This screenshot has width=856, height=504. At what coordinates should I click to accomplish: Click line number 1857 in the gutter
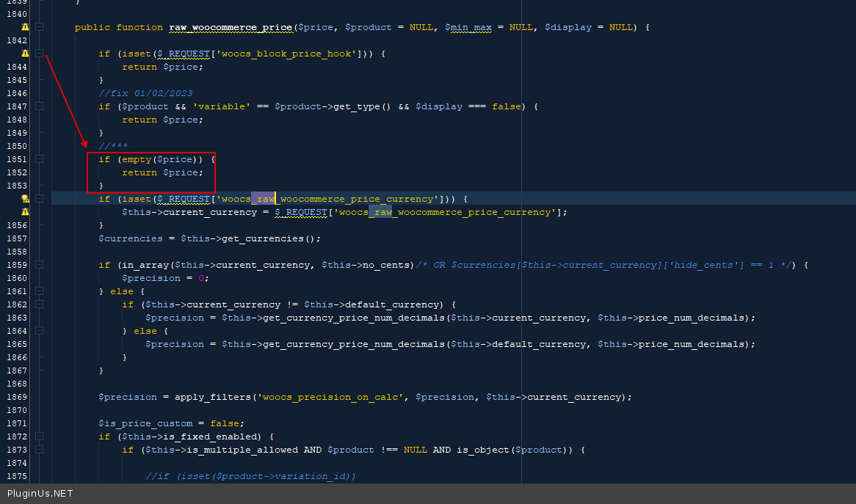(x=16, y=238)
